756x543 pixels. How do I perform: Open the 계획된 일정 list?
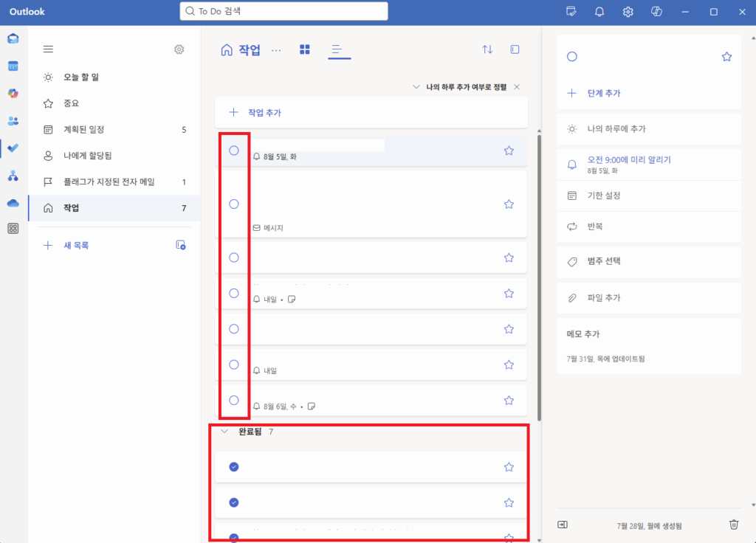coord(81,129)
